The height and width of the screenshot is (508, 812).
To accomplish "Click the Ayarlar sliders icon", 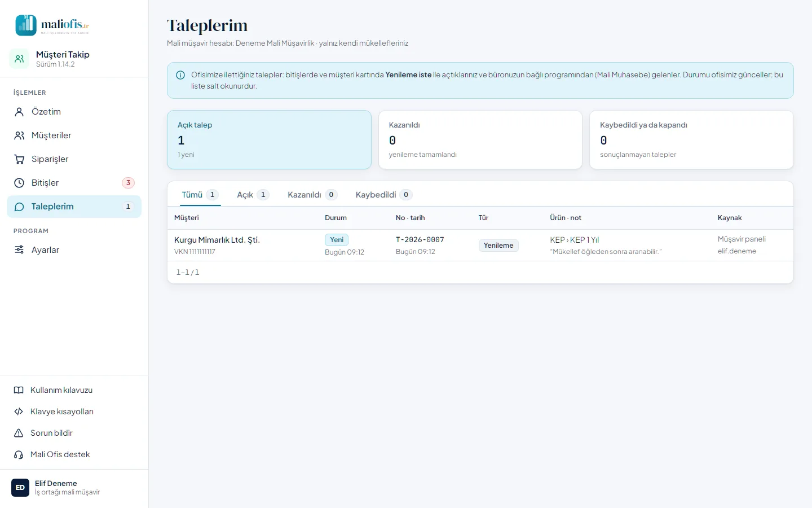I will (19, 250).
